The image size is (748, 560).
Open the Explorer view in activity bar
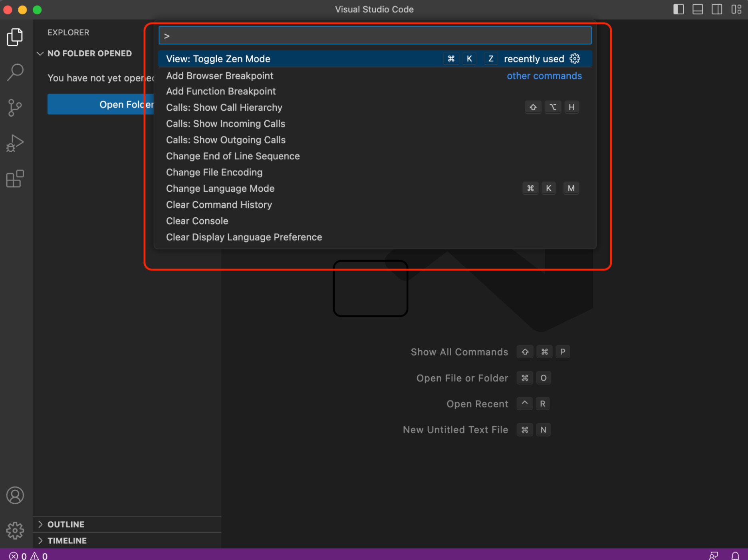click(15, 37)
